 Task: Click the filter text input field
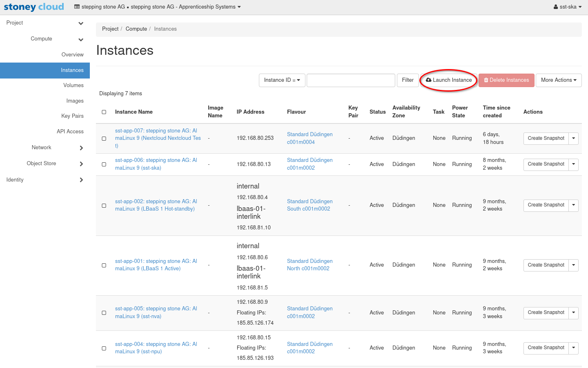(x=351, y=80)
